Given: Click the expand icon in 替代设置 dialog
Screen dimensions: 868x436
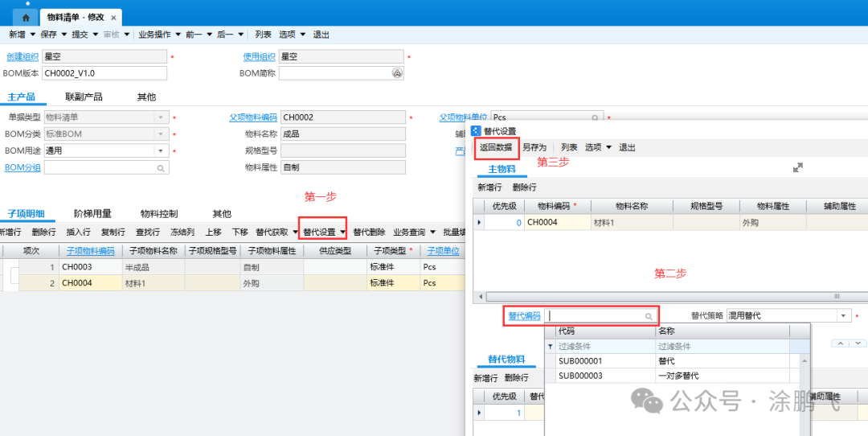Looking at the screenshot, I should (797, 167).
